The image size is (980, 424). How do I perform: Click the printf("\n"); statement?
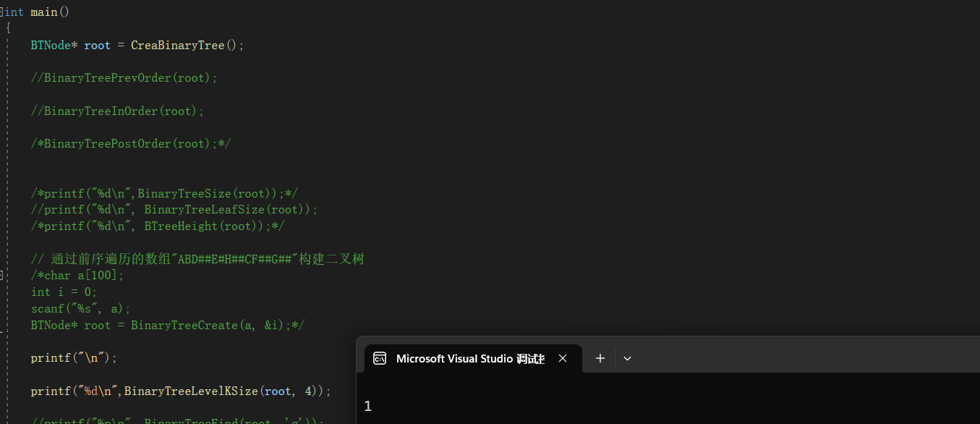[x=74, y=357]
